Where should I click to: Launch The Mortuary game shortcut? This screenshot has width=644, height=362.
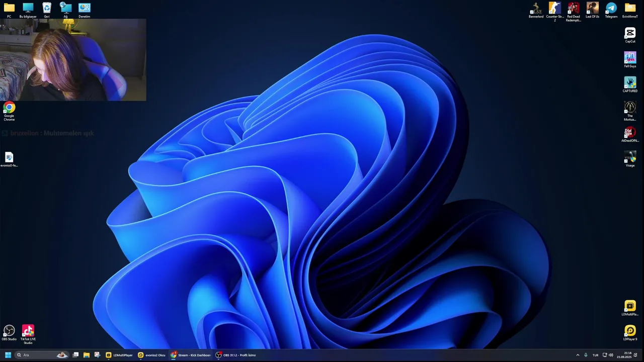click(630, 111)
